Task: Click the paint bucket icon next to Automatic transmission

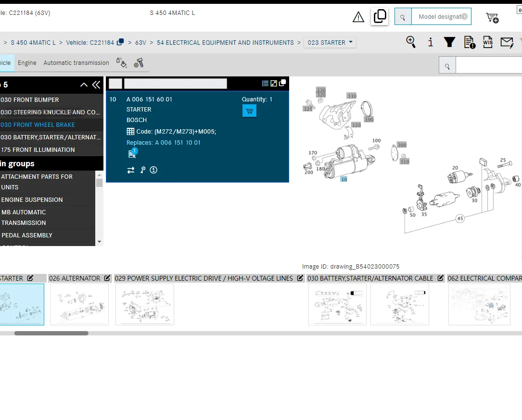Action: [x=122, y=62]
